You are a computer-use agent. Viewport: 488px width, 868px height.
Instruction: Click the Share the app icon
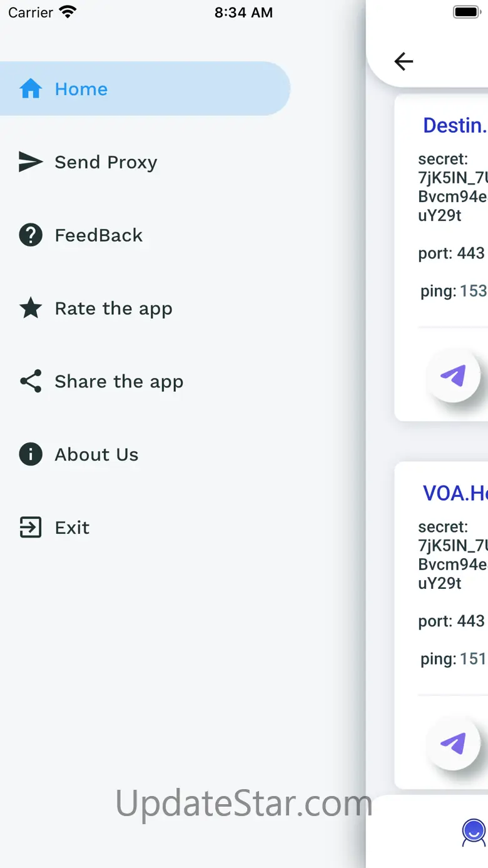(31, 381)
